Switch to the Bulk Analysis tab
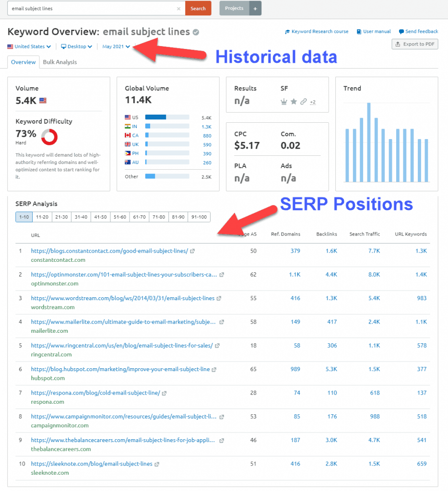The image size is (448, 491). click(60, 62)
